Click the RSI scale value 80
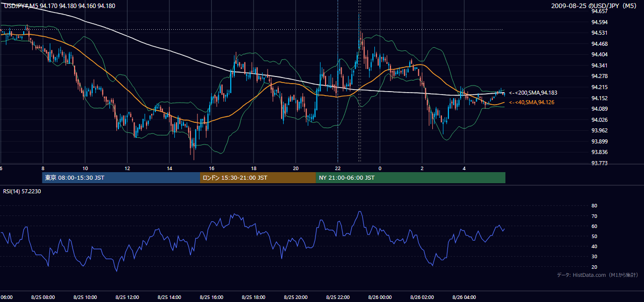 [x=594, y=206]
